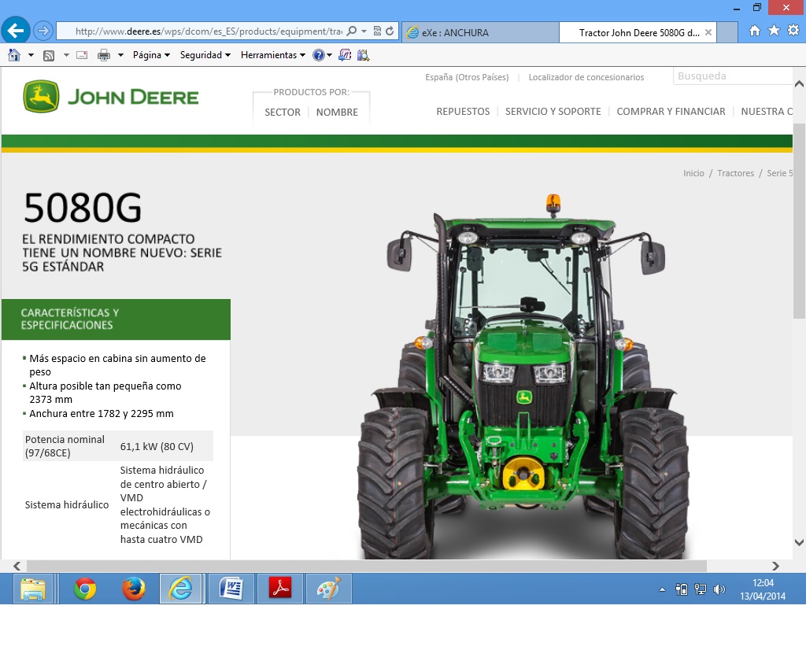Click the browser Home icon top right

755,31
